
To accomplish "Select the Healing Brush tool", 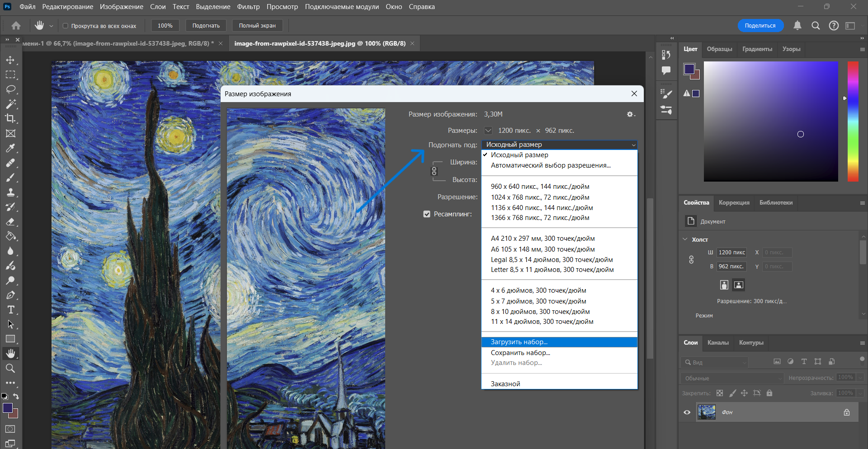I will tap(10, 163).
